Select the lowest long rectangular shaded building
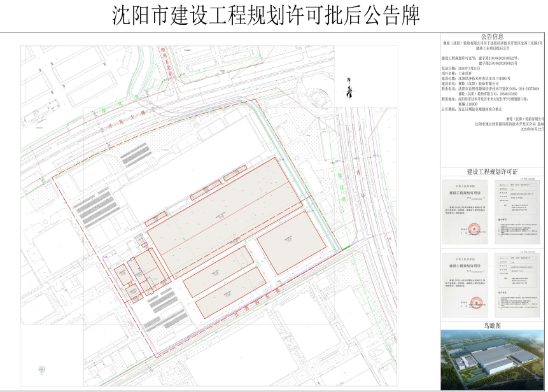 (x=230, y=293)
